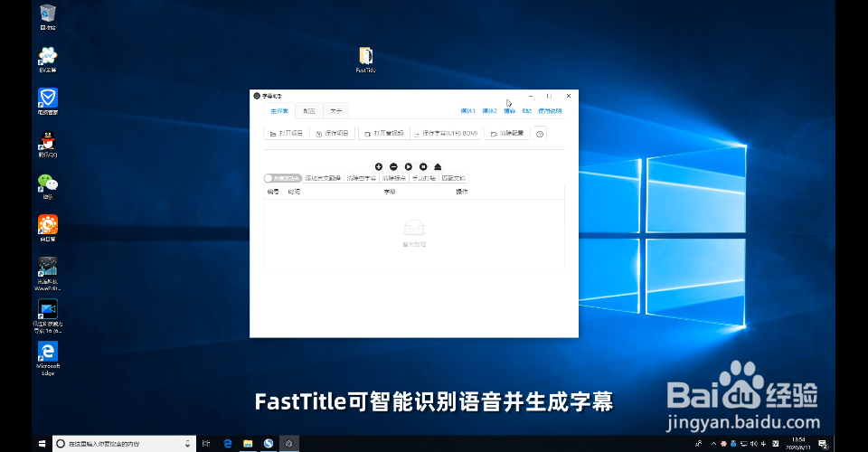
Task: Open the QQ penguin desktop icon
Action: point(48,144)
